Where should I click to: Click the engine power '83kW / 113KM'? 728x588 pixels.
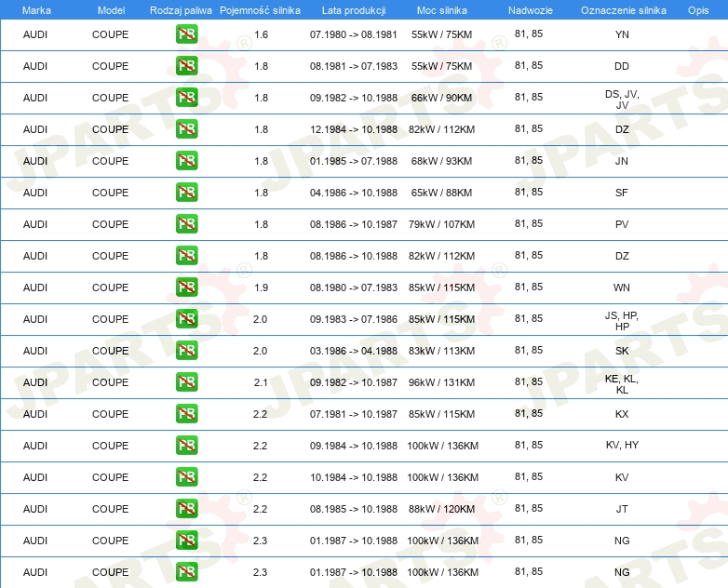tap(441, 351)
